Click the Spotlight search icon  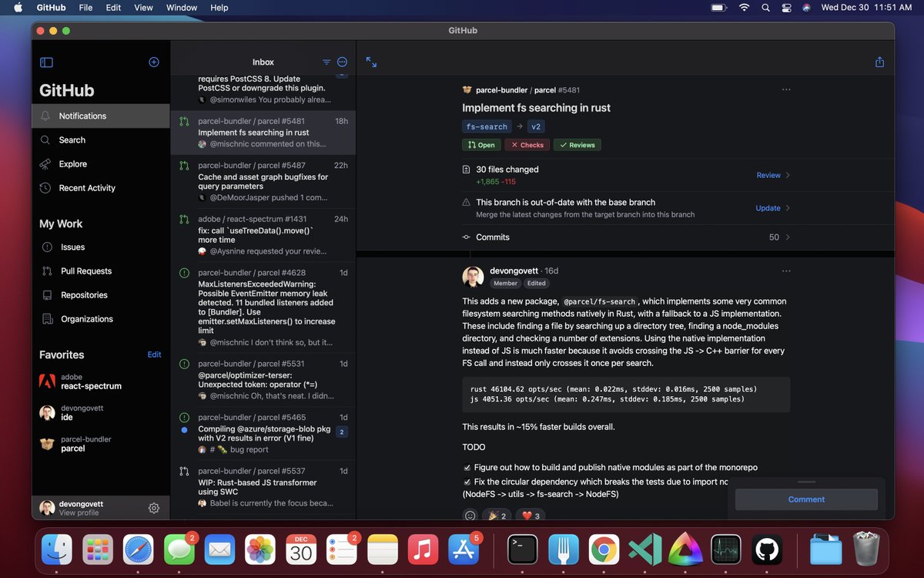(765, 8)
